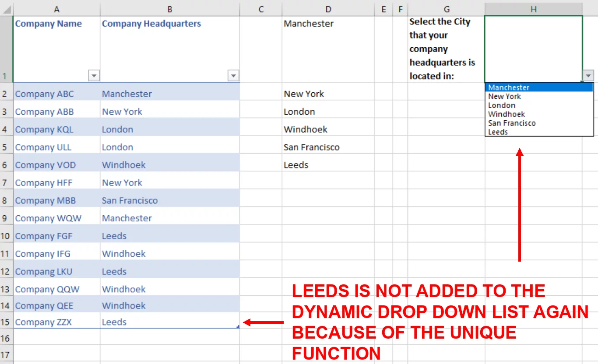Open the data validation arrow on cell H1

coord(588,75)
